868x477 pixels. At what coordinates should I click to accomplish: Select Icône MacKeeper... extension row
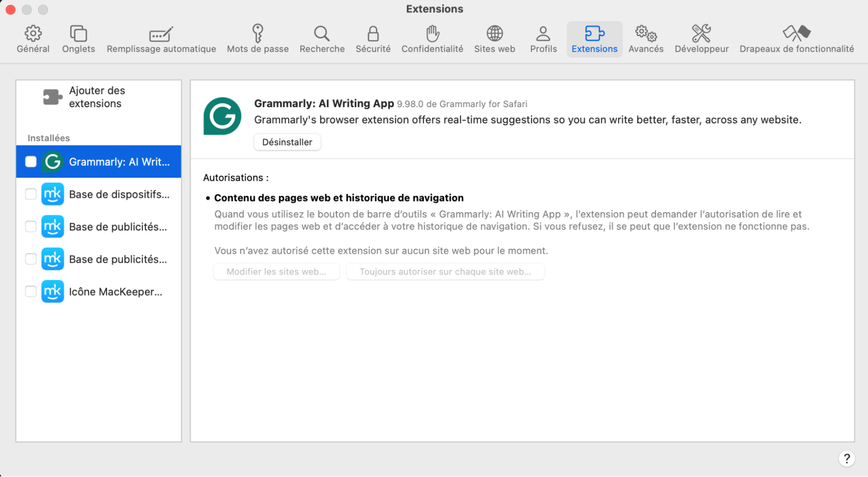[99, 291]
